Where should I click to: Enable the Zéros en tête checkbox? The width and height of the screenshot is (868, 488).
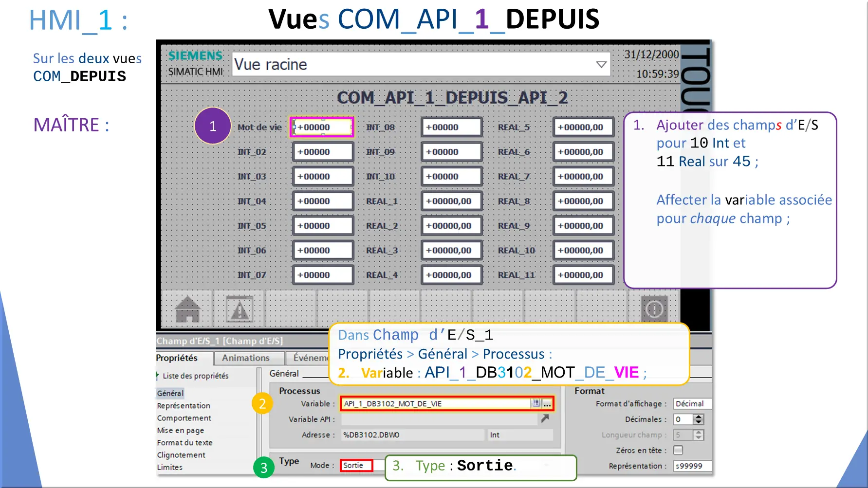pos(678,450)
